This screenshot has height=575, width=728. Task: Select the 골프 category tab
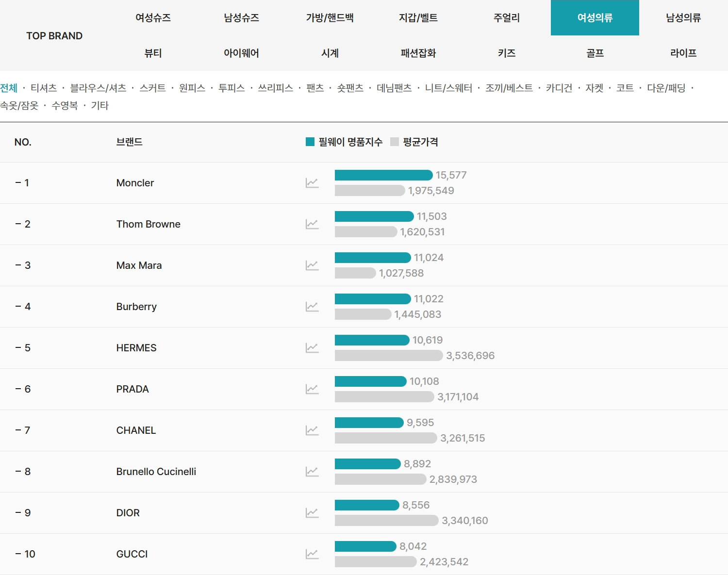[x=595, y=53]
